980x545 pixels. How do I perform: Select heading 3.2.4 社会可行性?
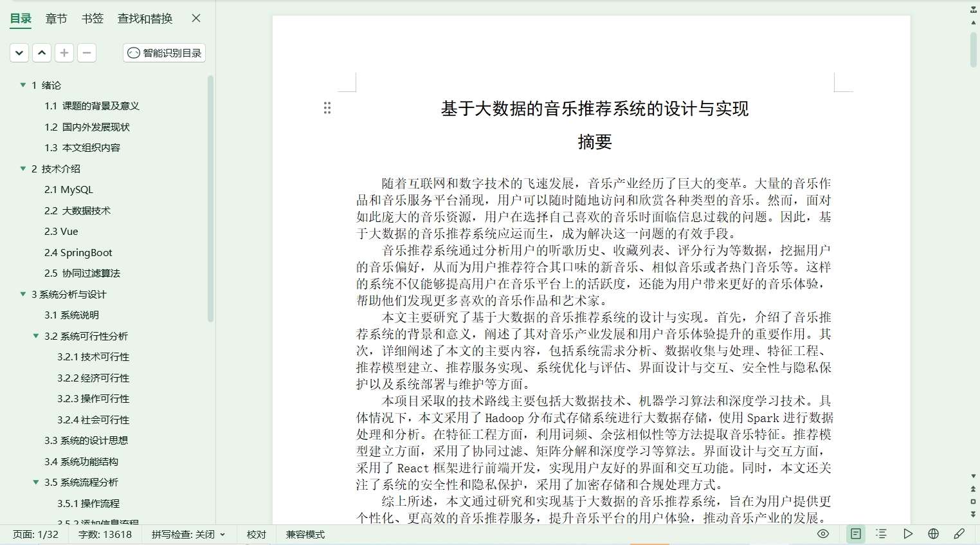(x=93, y=420)
